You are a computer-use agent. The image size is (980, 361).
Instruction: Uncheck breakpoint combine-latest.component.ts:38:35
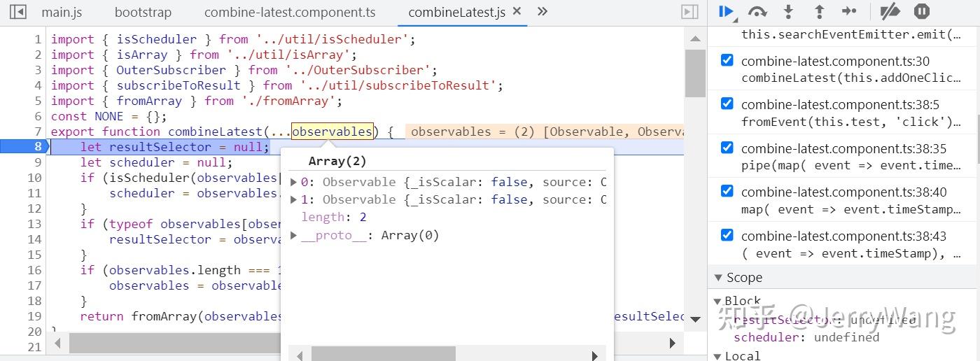pyautogui.click(x=727, y=148)
